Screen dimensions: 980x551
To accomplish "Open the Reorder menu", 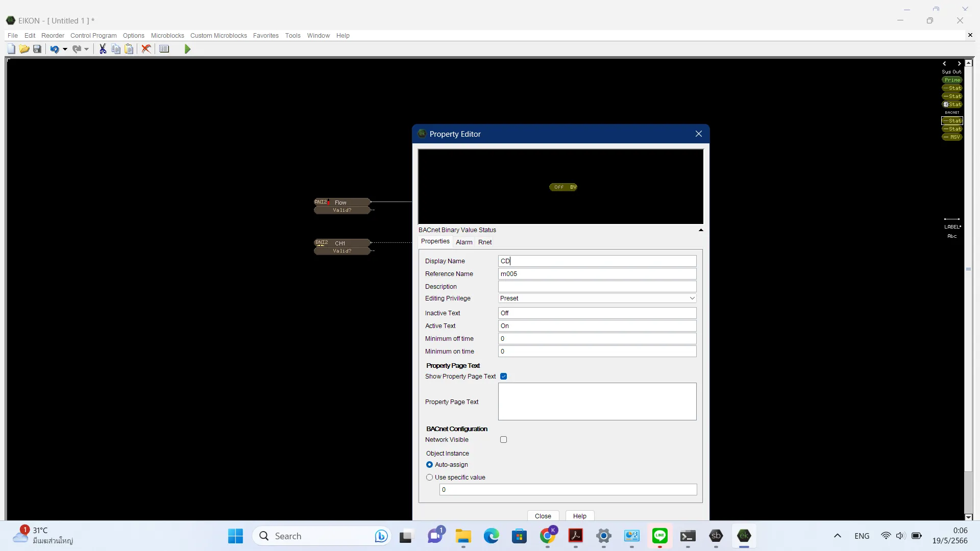I will 53,36.
